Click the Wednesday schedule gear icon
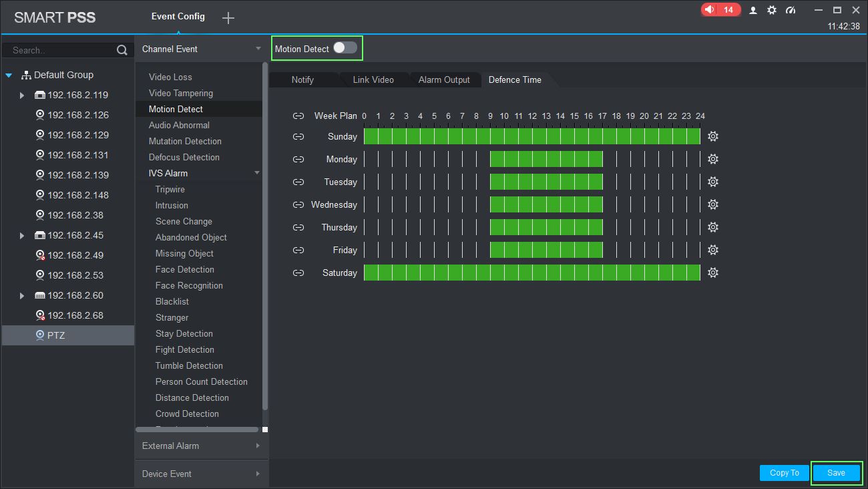The width and height of the screenshot is (868, 489). pos(712,204)
